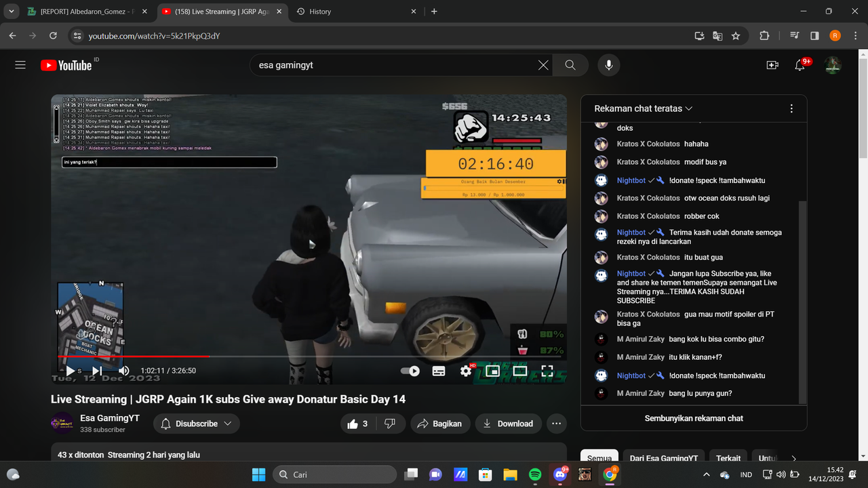Open Windows Start menu
The height and width of the screenshot is (488, 868).
[259, 474]
